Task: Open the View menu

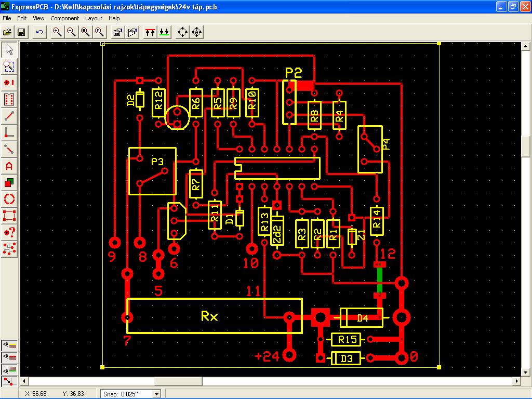Action: [38, 18]
